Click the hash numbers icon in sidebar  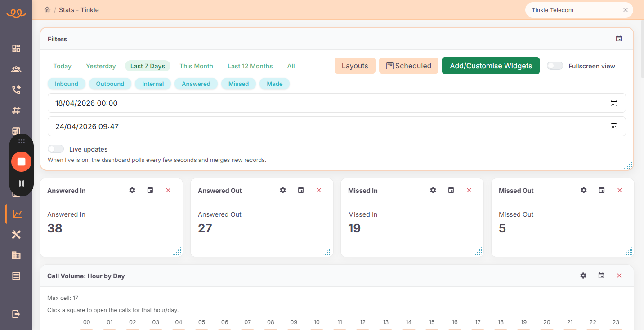pyautogui.click(x=16, y=111)
